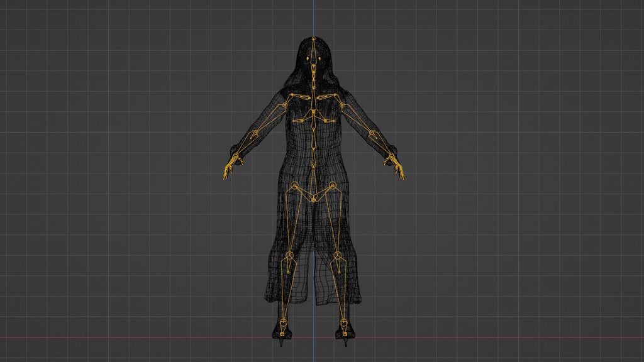Screen dimensions: 644x362
Task: Click the hip joint on the viewer's right
Action: click(x=332, y=186)
